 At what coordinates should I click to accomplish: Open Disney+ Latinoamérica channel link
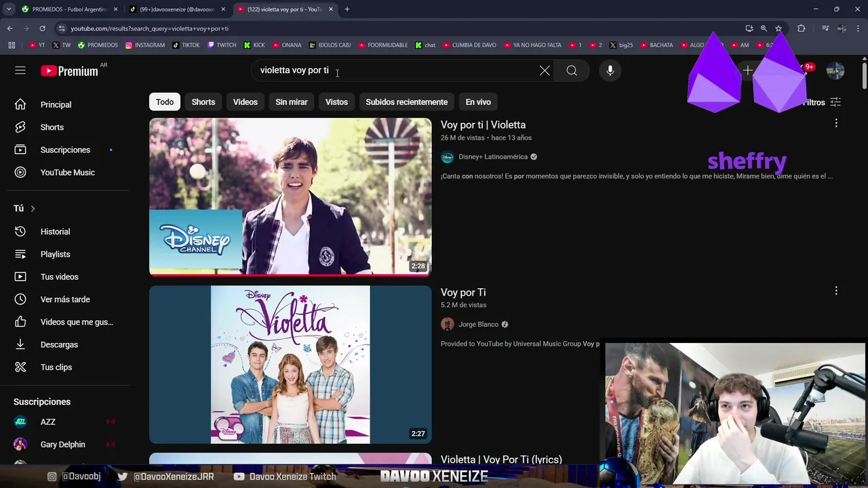tap(493, 157)
